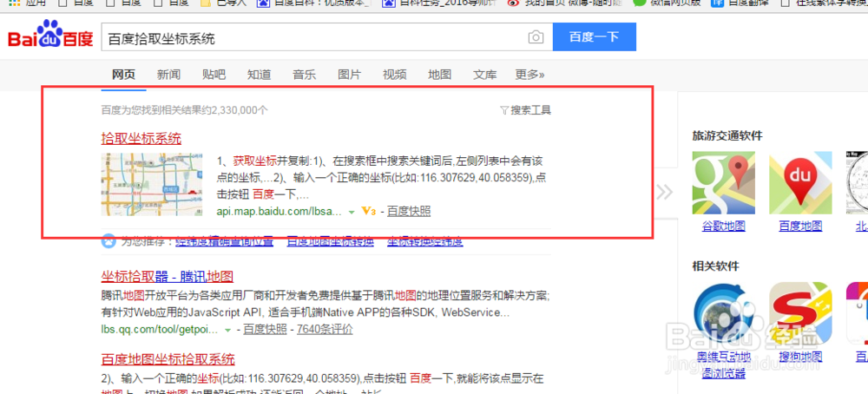Screen dimensions: 868x394
Task: Click the Baidu logo
Action: [x=50, y=36]
